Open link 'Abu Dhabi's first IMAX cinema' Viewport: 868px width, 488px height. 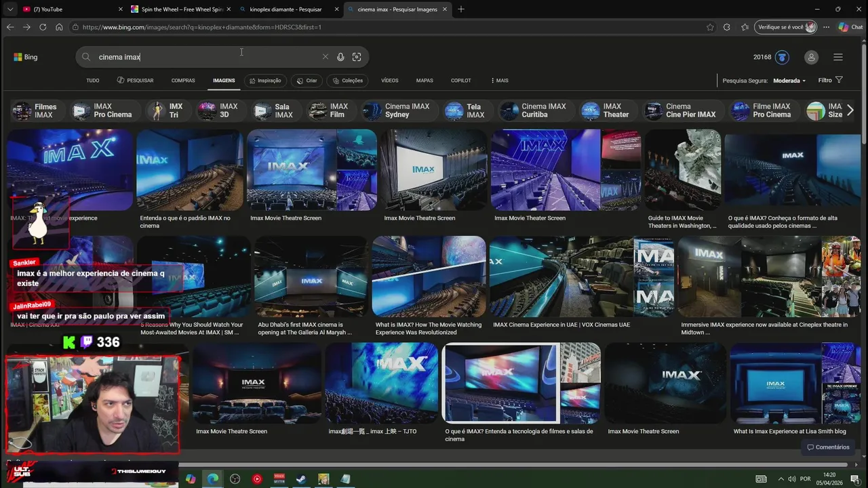point(305,329)
